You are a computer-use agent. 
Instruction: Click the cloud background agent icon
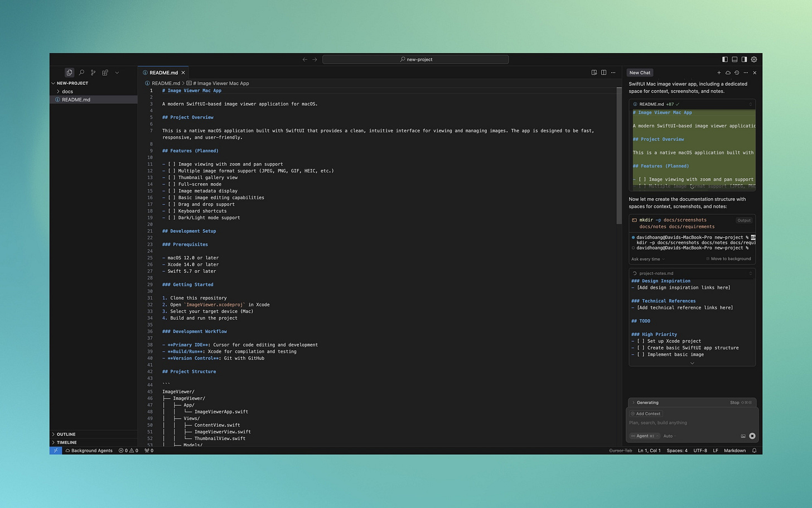(728, 73)
